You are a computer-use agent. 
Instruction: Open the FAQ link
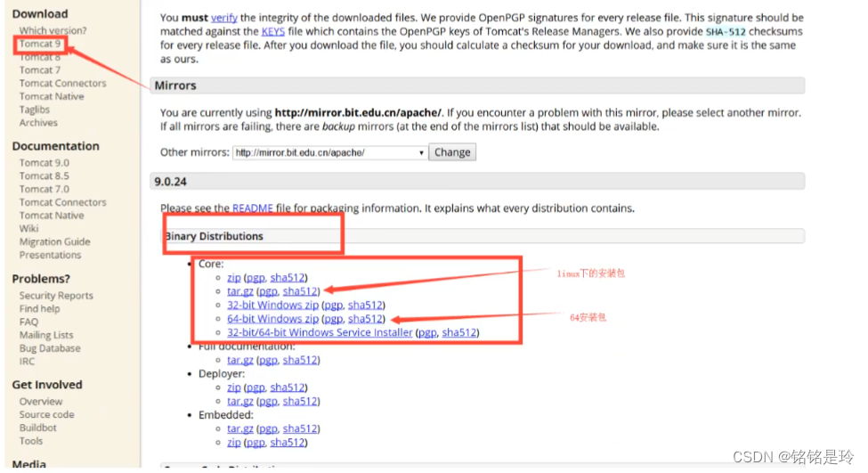point(28,322)
